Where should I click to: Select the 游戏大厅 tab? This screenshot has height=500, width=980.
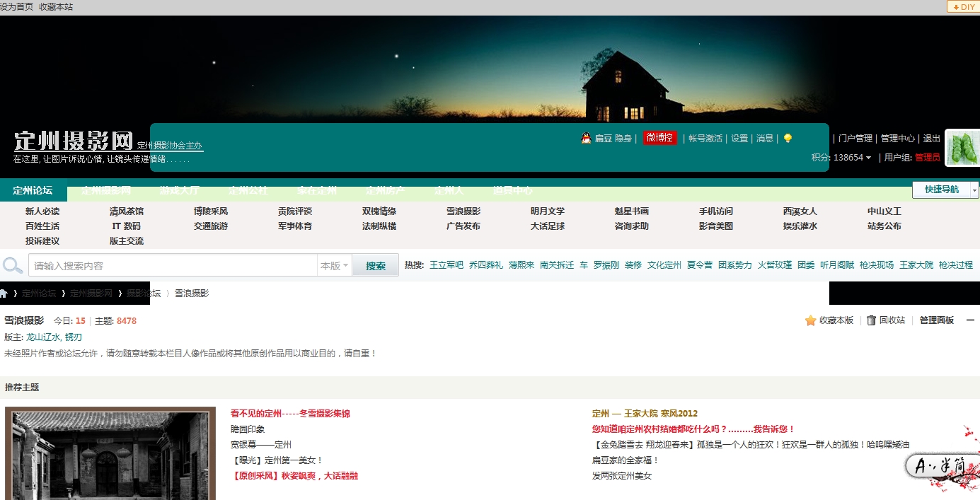tap(180, 190)
